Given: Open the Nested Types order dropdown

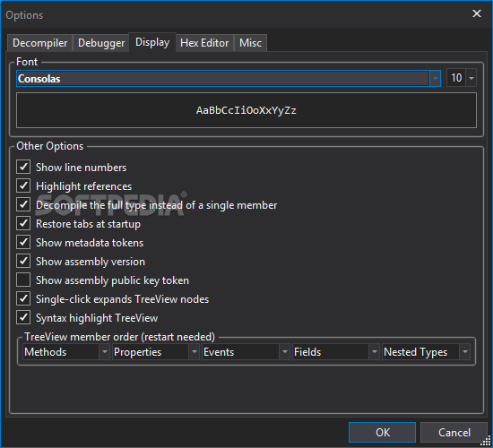Looking at the screenshot, I should pyautogui.click(x=464, y=352).
